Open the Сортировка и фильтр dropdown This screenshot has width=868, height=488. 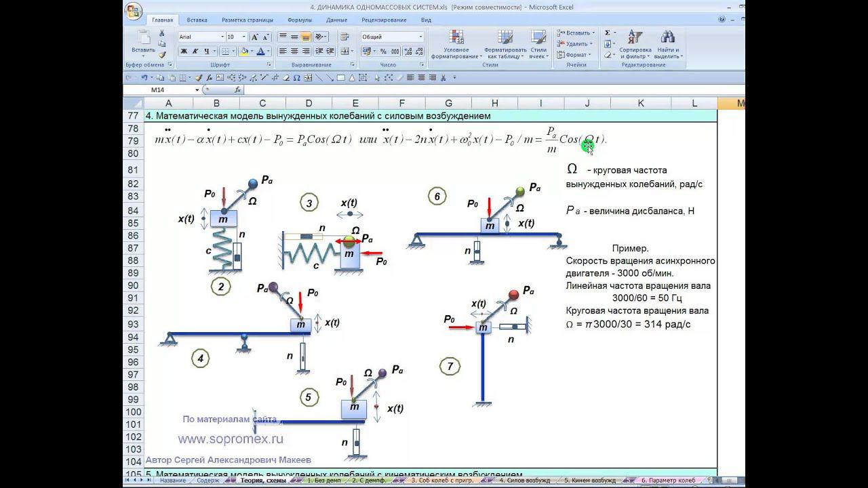[x=635, y=44]
